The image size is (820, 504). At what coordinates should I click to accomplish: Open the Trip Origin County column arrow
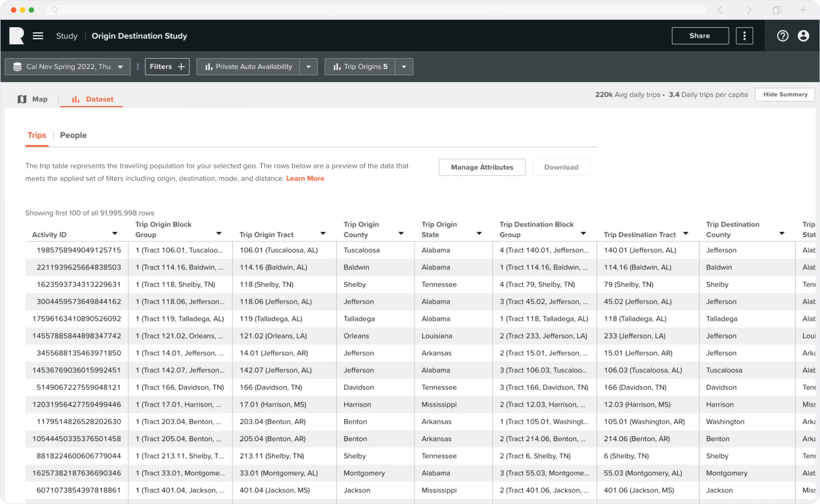pyautogui.click(x=401, y=234)
